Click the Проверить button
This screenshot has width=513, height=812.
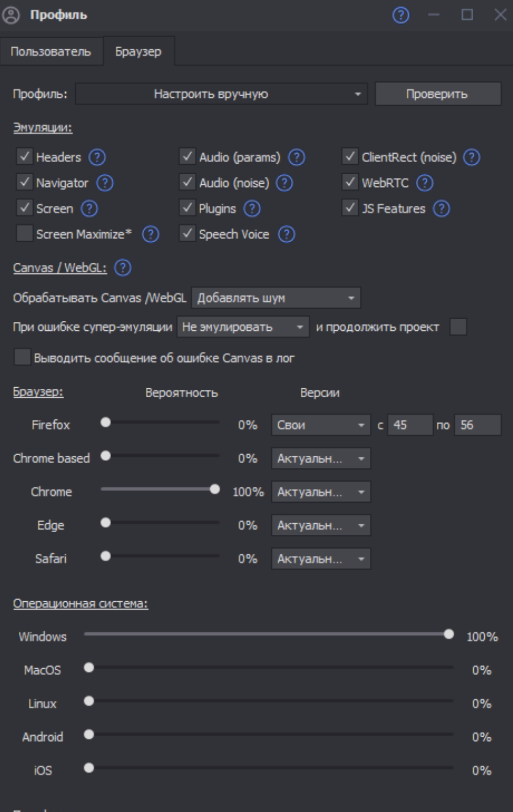tap(437, 94)
